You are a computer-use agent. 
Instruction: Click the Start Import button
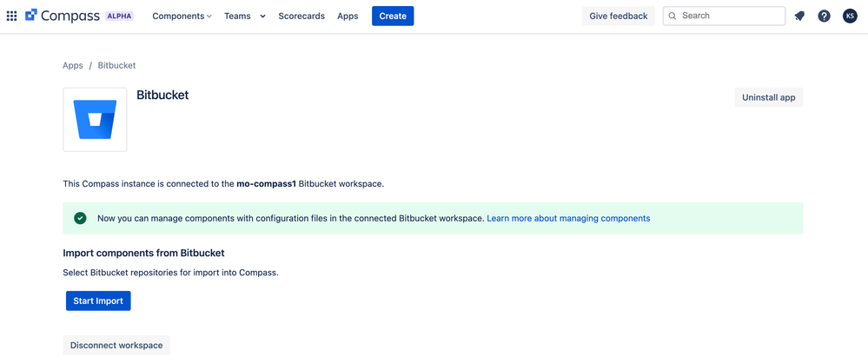pos(98,301)
